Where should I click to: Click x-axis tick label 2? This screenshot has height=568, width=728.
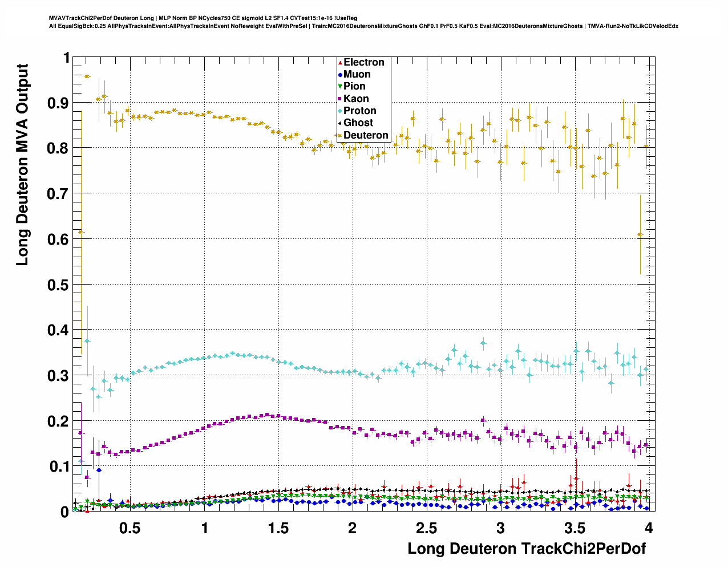click(x=352, y=528)
